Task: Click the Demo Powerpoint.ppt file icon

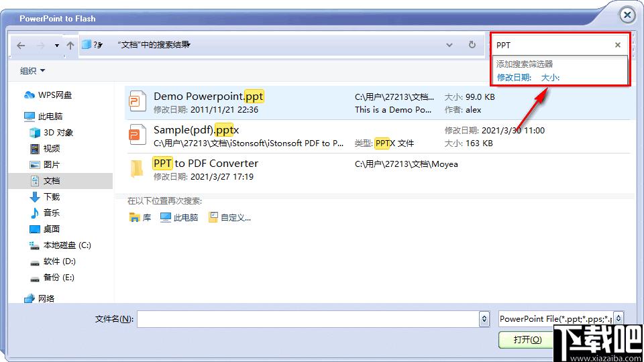Action: tap(137, 101)
